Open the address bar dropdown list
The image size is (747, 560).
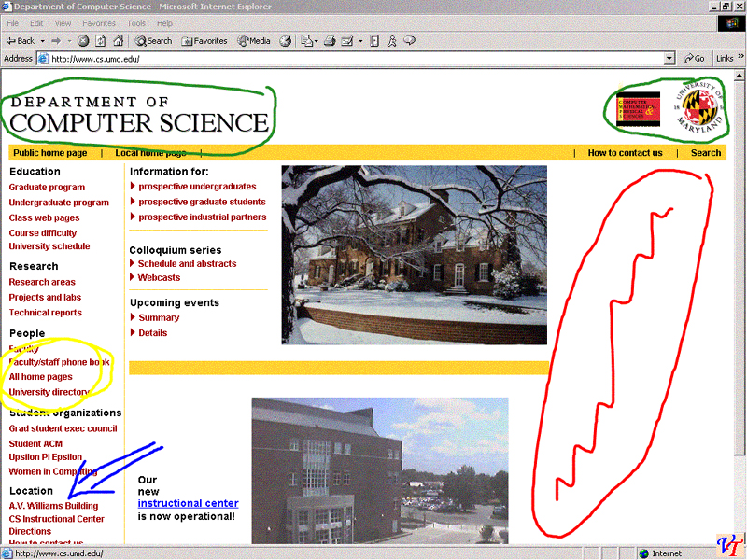pos(669,59)
